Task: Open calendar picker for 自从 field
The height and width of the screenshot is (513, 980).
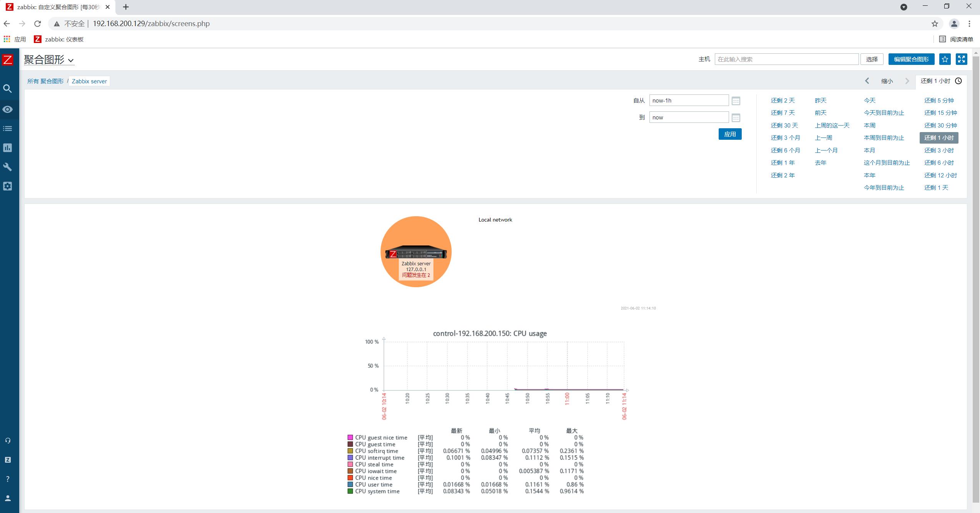Action: [x=736, y=101]
